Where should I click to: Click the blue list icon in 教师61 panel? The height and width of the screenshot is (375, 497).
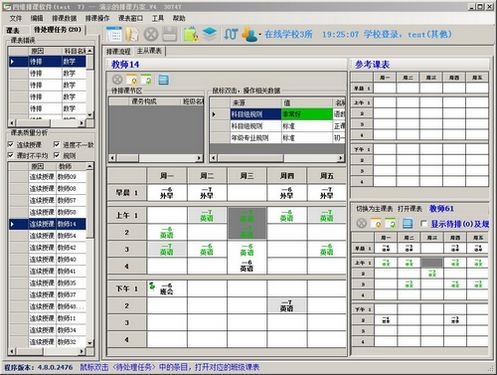(407, 223)
